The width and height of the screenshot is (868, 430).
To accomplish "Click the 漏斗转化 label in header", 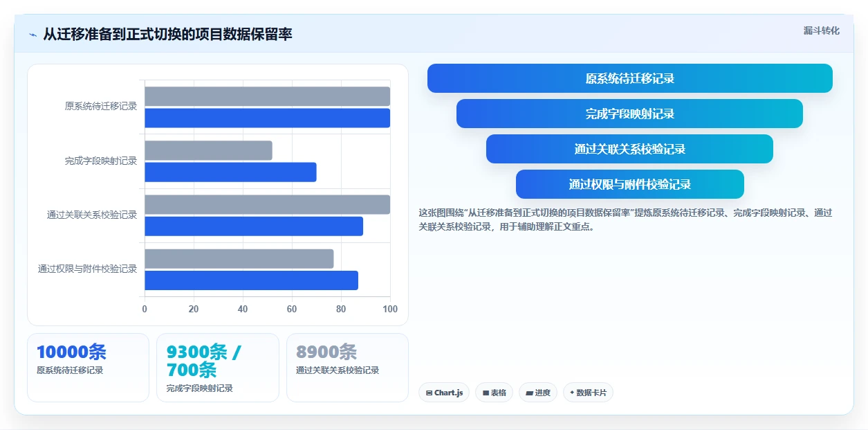I will pyautogui.click(x=822, y=30).
